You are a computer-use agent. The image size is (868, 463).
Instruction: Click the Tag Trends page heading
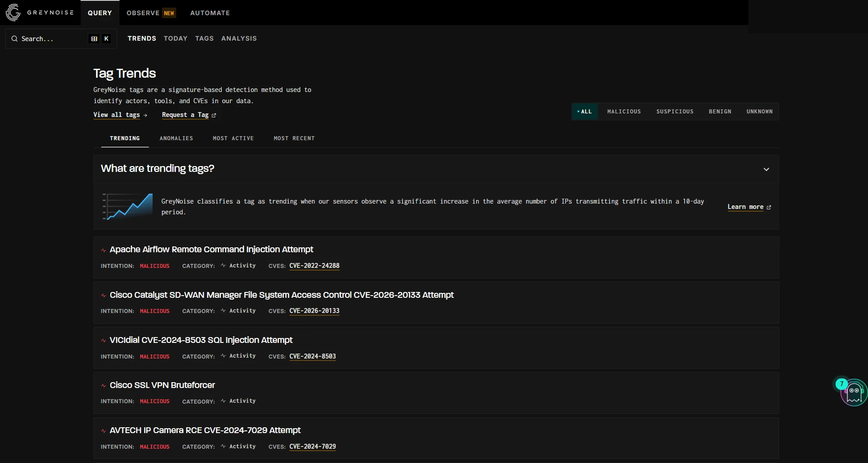click(x=125, y=73)
